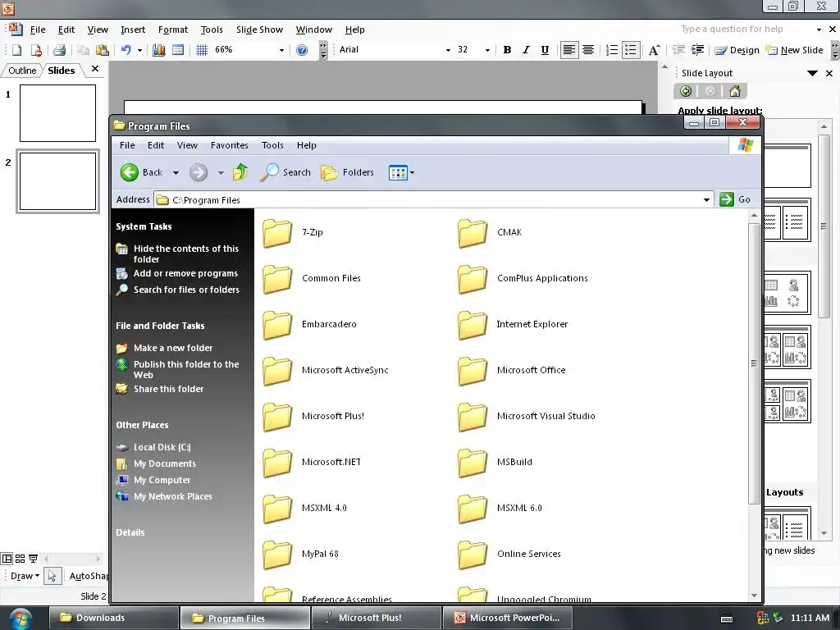Click the Up folder icon in Explorer

coord(240,172)
